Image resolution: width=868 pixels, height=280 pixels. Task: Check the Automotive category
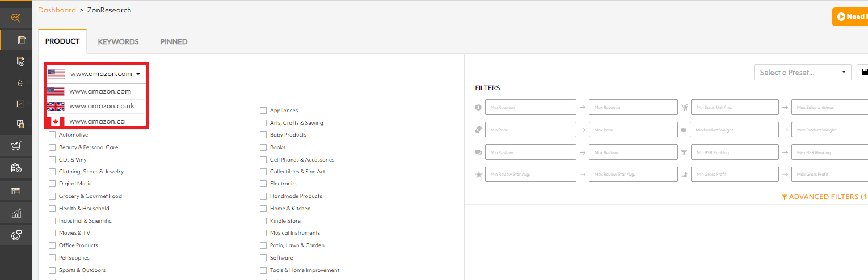pos(52,135)
